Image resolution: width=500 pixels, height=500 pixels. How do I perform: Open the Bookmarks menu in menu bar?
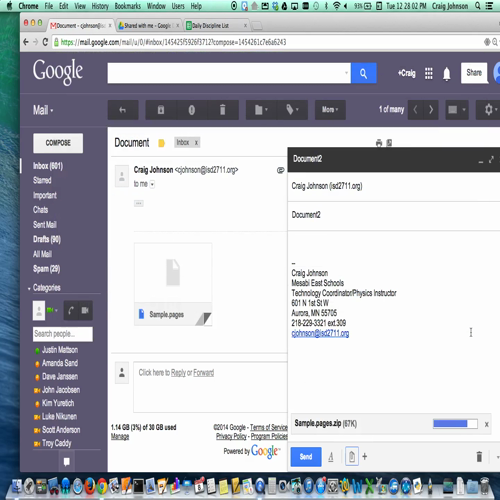click(x=128, y=6)
